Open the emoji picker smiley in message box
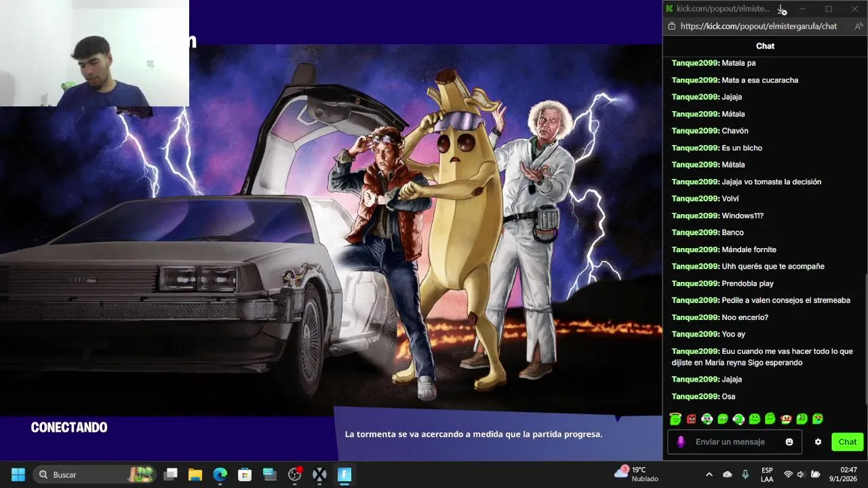The width and height of the screenshot is (868, 488). tap(789, 442)
